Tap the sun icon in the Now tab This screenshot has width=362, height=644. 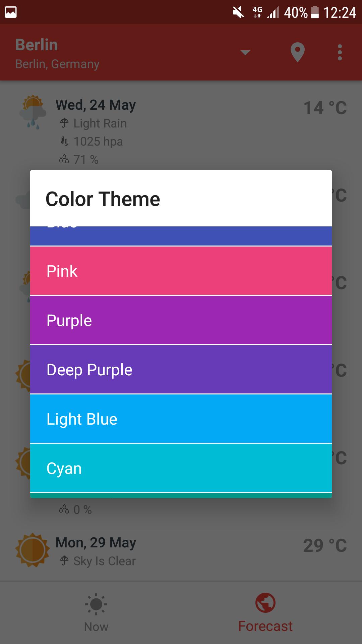96,604
